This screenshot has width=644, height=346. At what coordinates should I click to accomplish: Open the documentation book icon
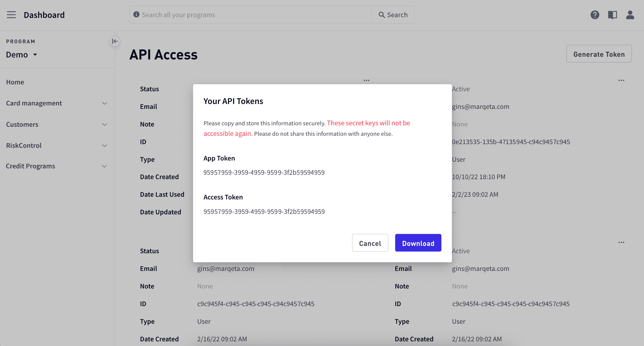click(612, 15)
